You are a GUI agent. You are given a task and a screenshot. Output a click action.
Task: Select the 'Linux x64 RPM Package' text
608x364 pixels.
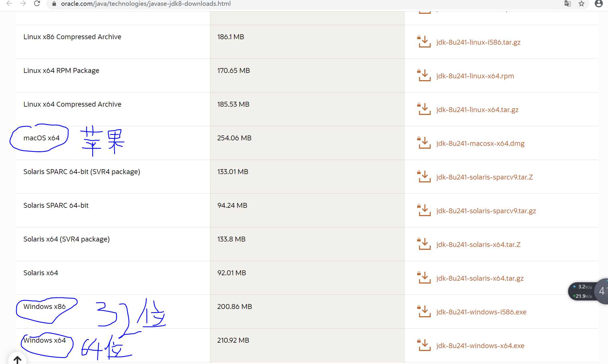61,71
